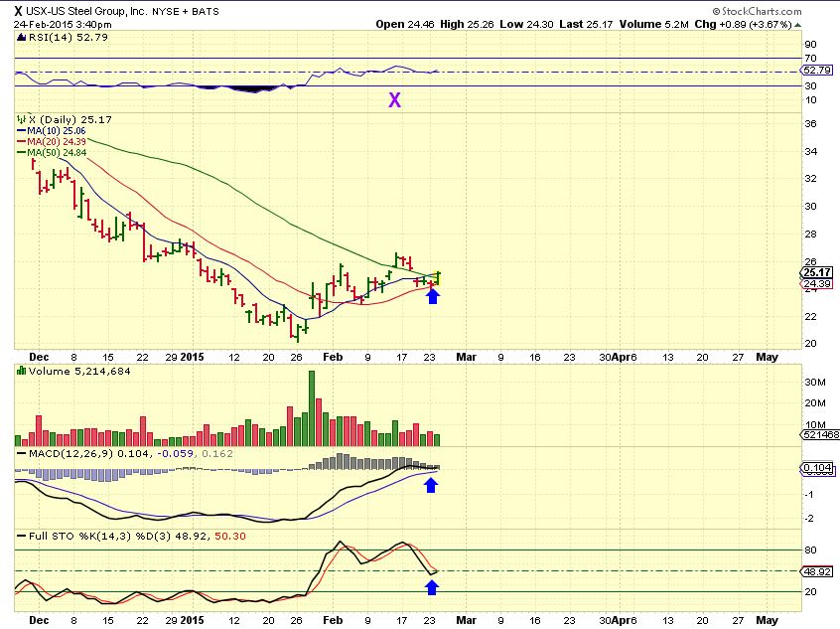Click the 24-Feb-2015 3:40pm timestamp

tap(63, 25)
